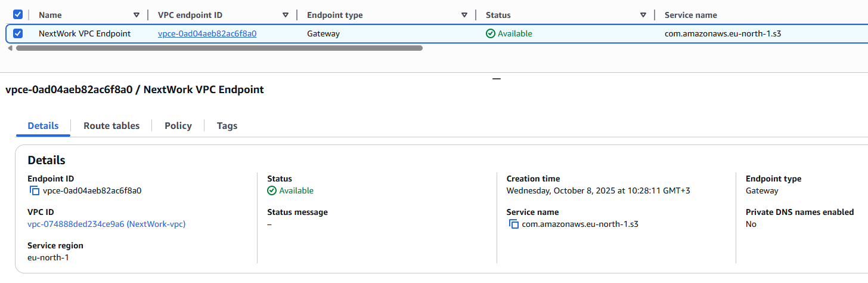Copy the Service name in Details
Viewport: 868px width, 283px height.
pos(513,224)
